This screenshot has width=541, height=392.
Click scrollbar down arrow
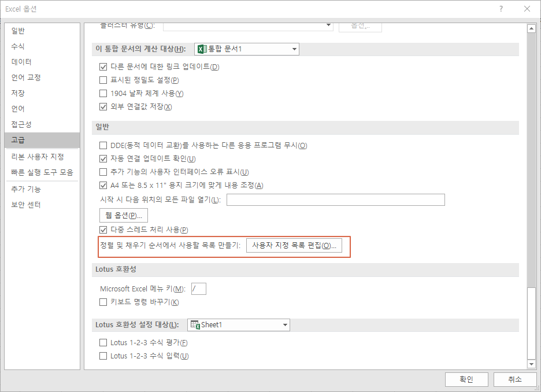[x=531, y=364]
